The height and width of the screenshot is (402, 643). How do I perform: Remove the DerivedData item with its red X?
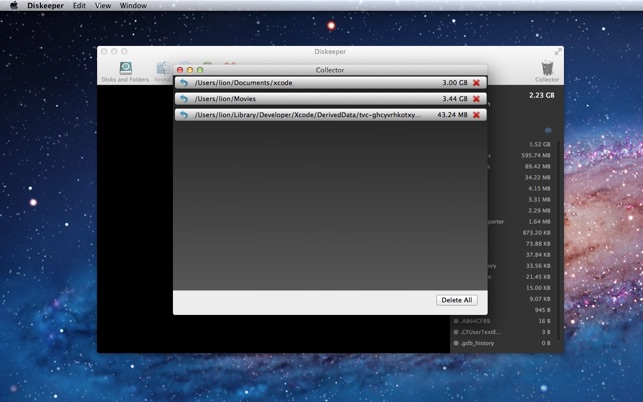tap(476, 115)
